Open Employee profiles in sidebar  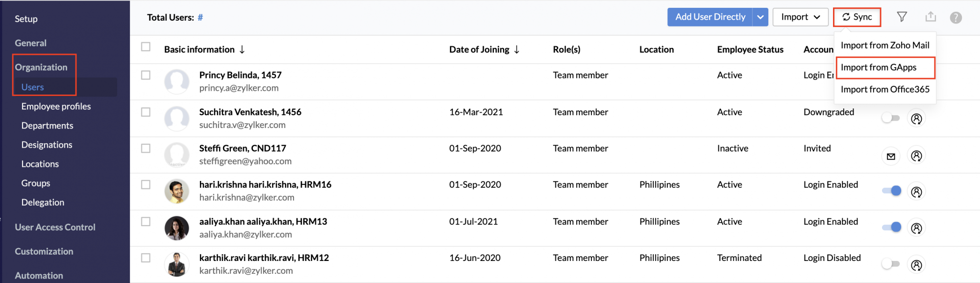click(56, 106)
